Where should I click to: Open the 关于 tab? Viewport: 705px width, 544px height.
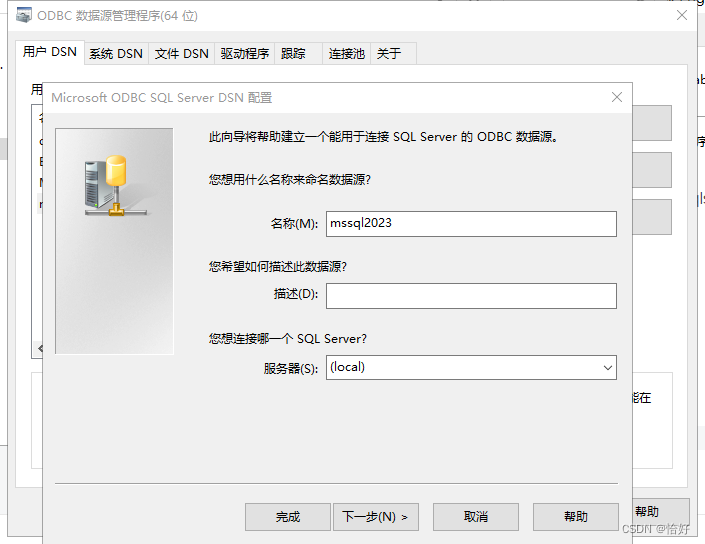393,54
